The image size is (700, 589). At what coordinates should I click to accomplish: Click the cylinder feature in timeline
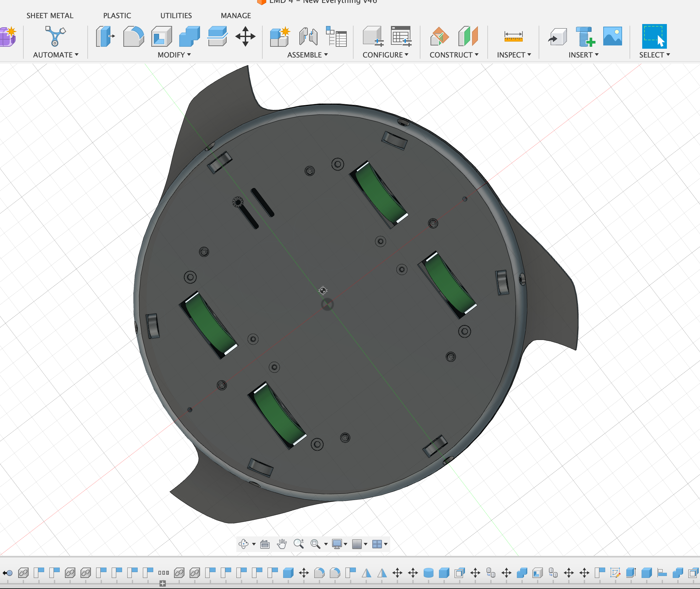coord(428,573)
